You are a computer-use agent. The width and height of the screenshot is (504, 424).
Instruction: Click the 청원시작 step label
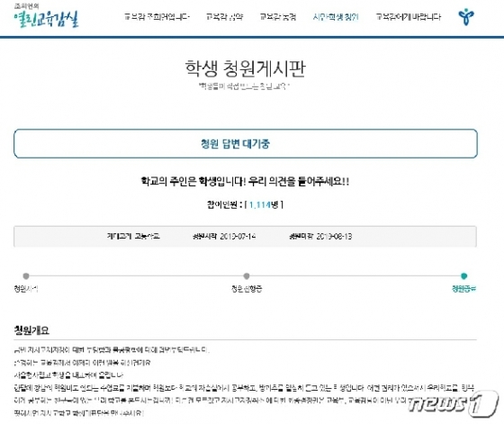[26, 289]
